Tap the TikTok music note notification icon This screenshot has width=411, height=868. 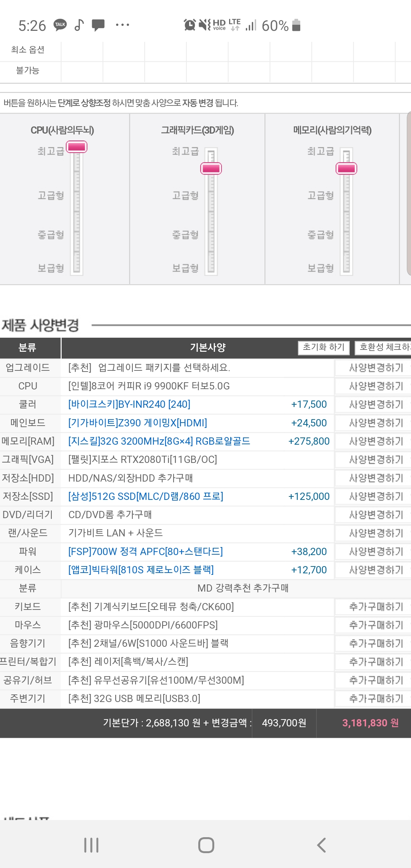[79, 25]
